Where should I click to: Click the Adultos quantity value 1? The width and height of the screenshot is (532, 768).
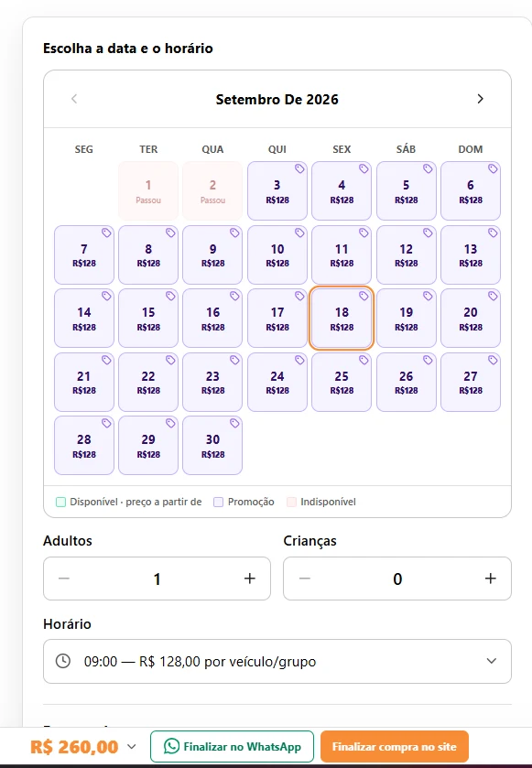pyautogui.click(x=157, y=579)
